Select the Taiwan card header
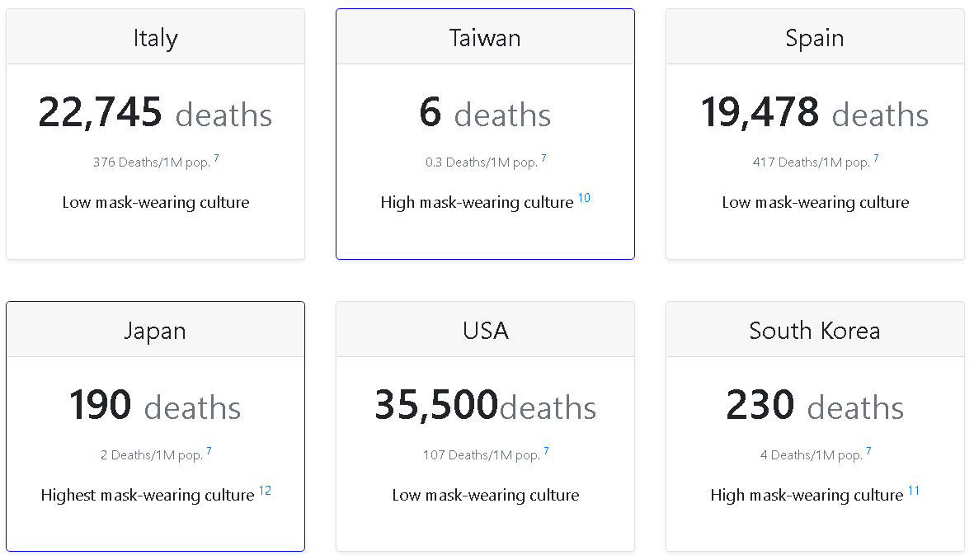The height and width of the screenshot is (560, 974). 485,38
